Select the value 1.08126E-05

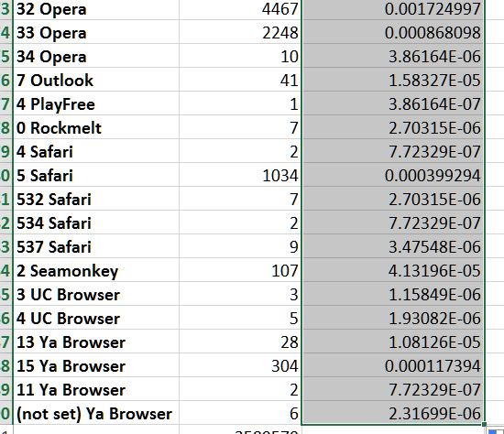(393, 341)
